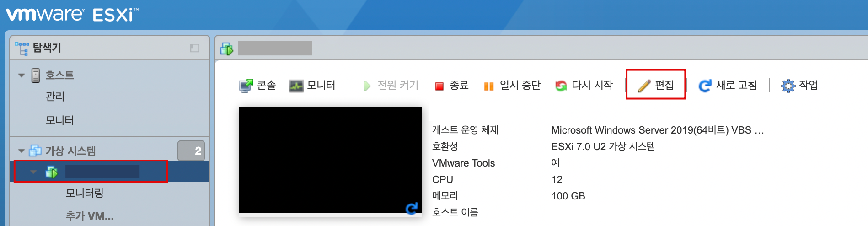Click the VMware ESXi logo

[72, 15]
